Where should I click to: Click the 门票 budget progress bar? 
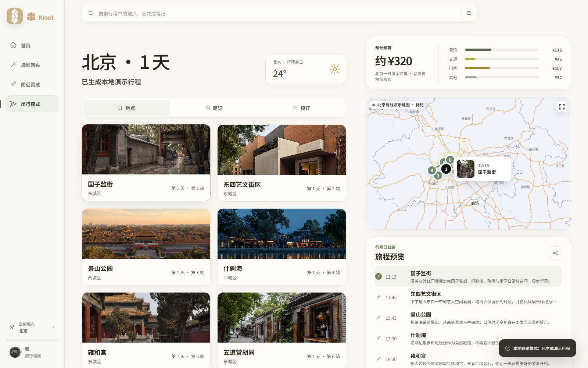tap(502, 68)
